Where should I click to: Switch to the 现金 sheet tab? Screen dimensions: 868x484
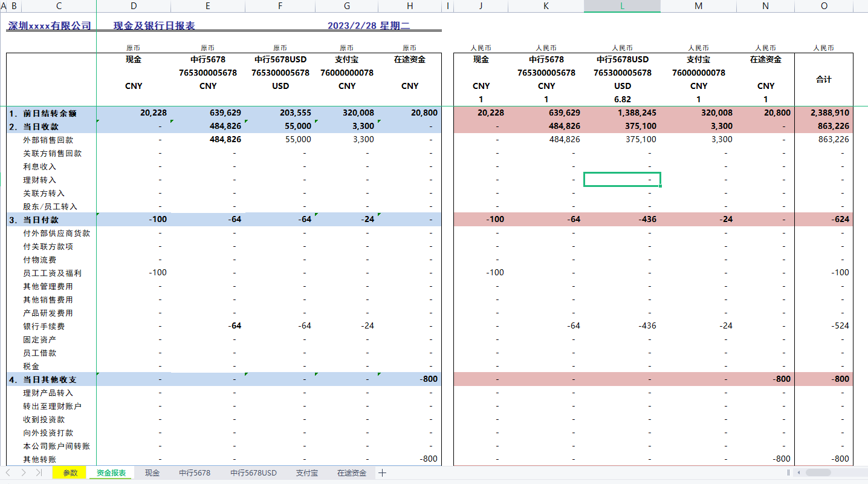pyautogui.click(x=152, y=473)
